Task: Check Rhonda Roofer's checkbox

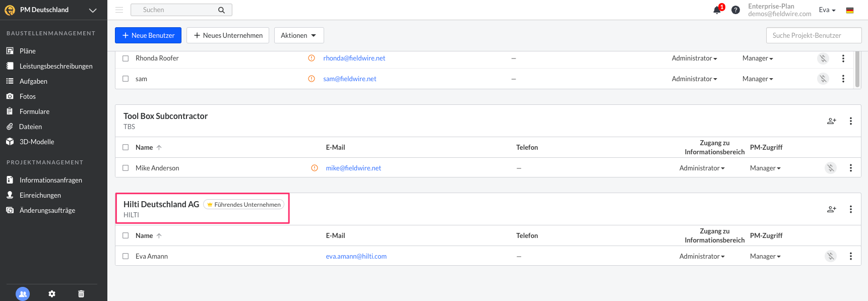Action: pyautogui.click(x=126, y=58)
